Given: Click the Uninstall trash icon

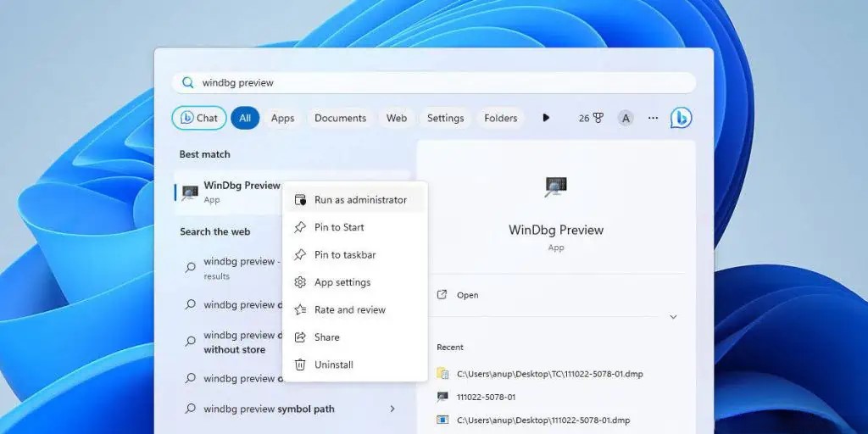Looking at the screenshot, I should click(299, 364).
